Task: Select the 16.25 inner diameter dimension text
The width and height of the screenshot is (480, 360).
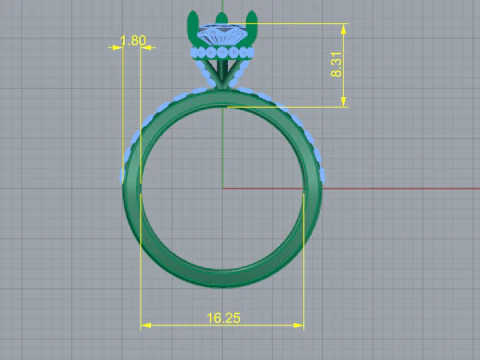Action: [223, 318]
